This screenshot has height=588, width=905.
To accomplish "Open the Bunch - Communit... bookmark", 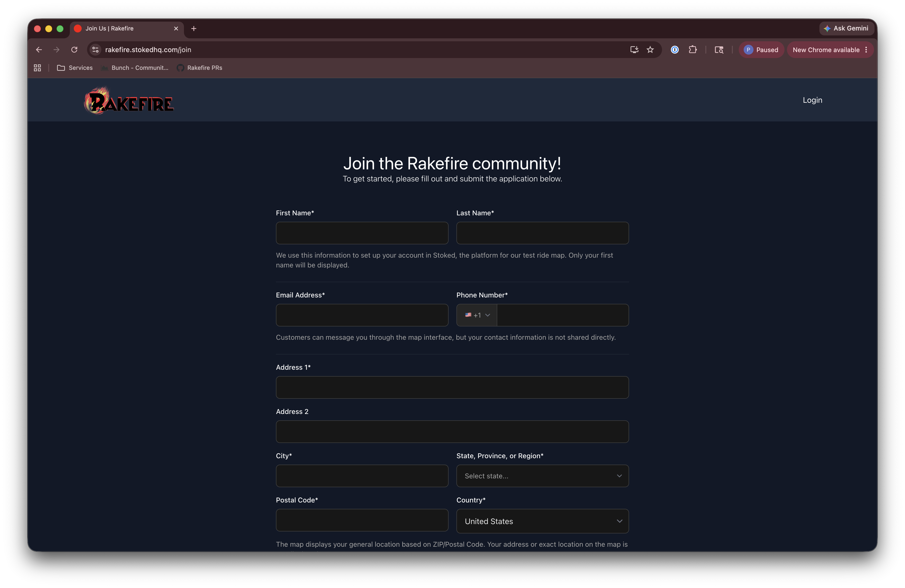I will point(135,68).
